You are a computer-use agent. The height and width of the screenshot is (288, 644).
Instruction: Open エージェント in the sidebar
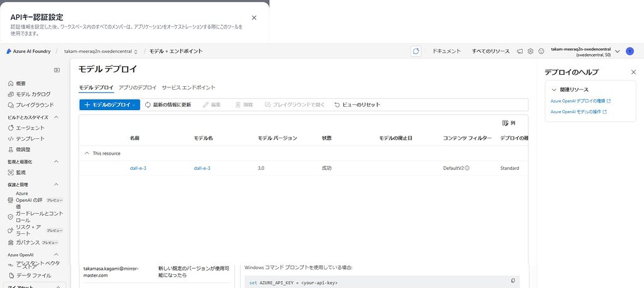26,128
